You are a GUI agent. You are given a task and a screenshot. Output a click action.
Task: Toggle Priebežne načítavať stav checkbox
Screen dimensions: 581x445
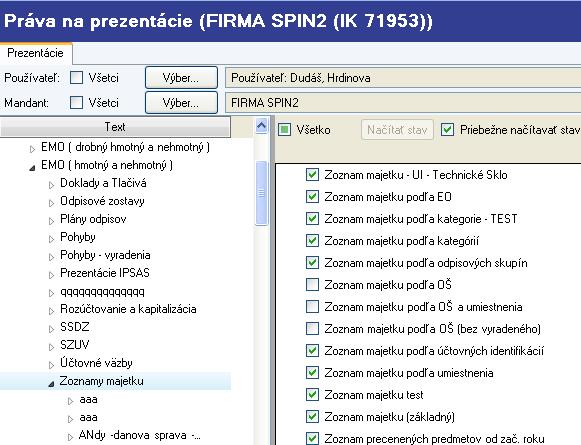[447, 130]
